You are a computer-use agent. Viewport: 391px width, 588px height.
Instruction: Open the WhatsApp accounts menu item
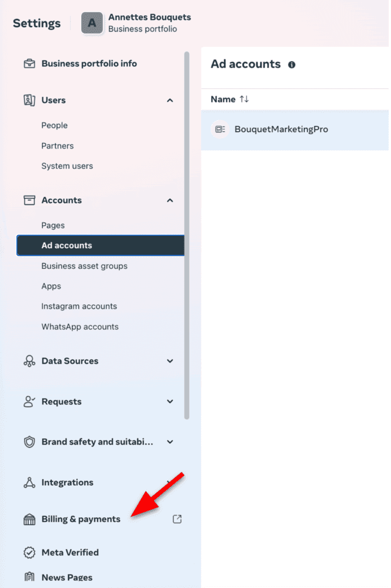(80, 327)
